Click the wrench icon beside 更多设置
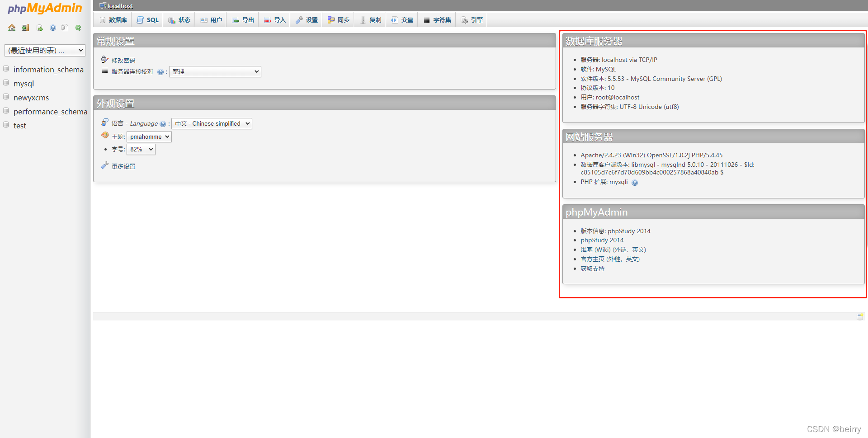Viewport: 868px width, 438px height. 105,165
